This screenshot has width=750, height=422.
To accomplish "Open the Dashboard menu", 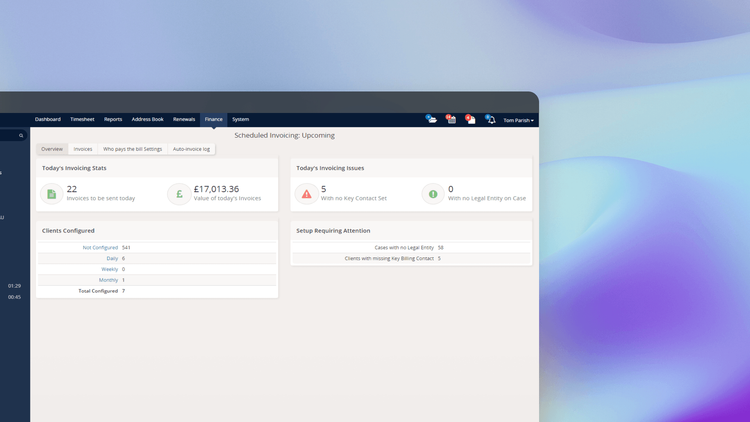I will click(48, 120).
